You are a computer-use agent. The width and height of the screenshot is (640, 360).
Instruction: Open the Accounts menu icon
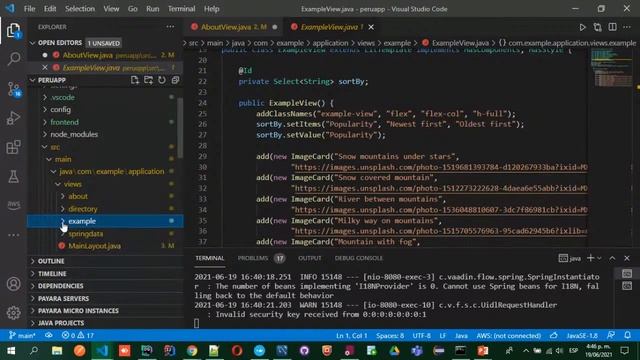[13, 284]
